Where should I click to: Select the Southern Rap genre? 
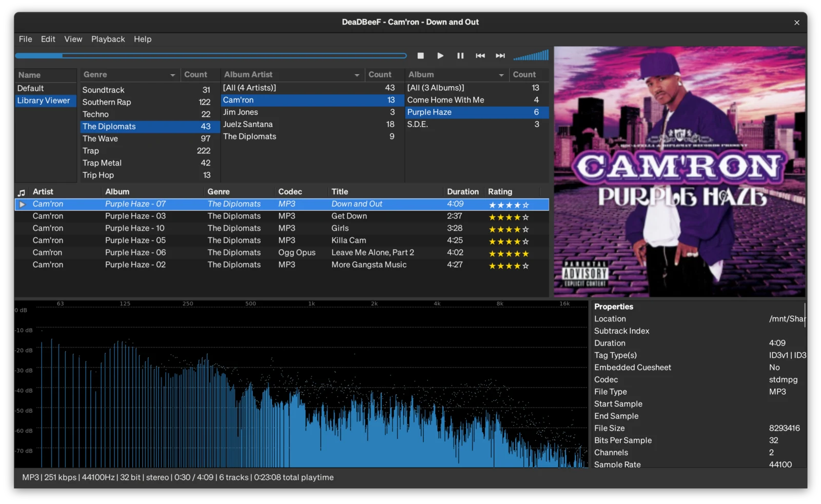[x=149, y=102]
